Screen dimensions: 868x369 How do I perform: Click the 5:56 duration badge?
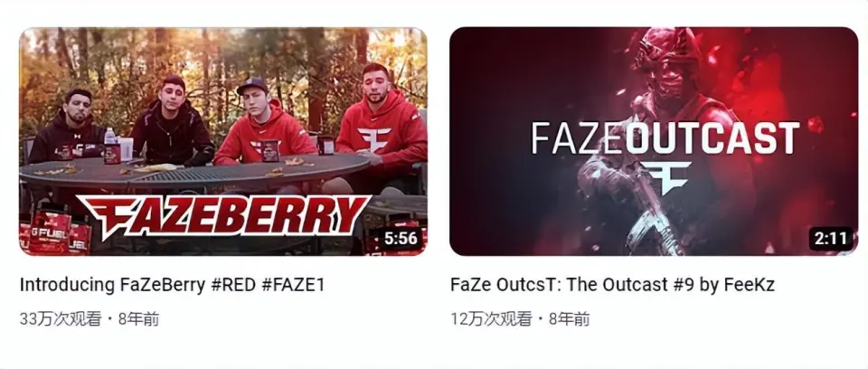tap(401, 239)
